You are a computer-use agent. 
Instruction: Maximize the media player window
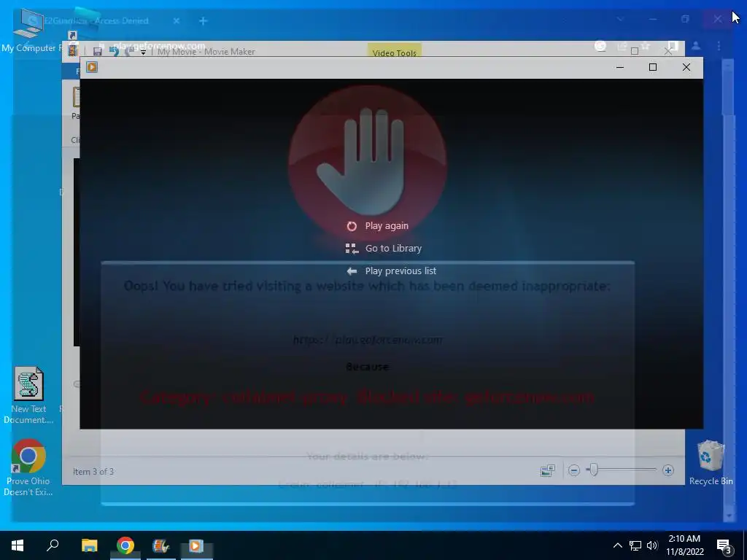[x=653, y=67]
